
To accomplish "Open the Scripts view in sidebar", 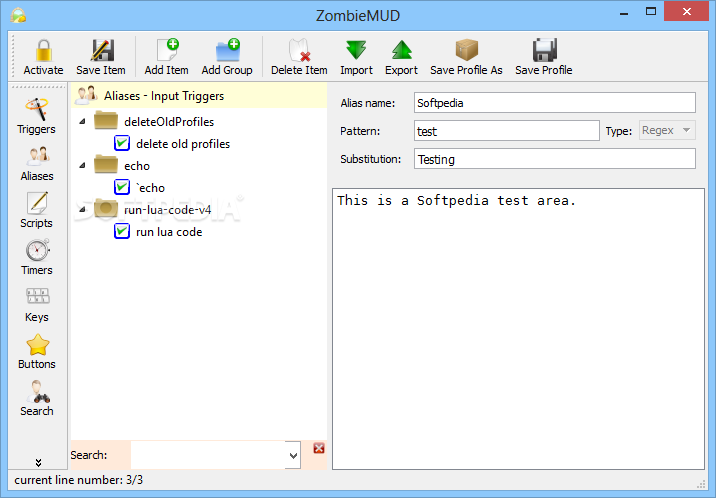I will (37, 210).
